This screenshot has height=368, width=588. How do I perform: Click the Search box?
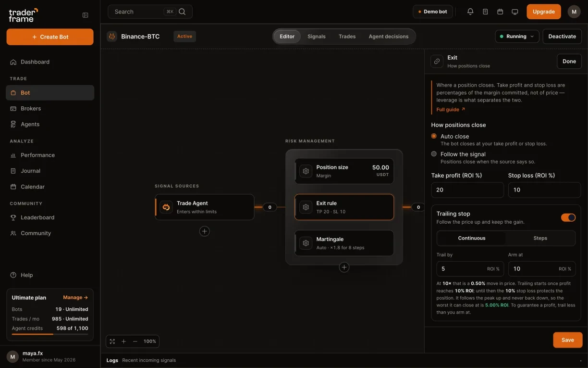point(150,12)
